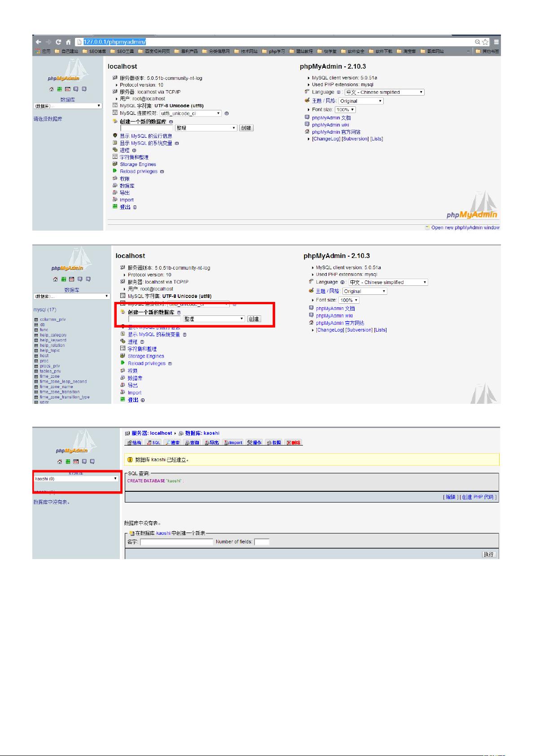Click mysql (17) database link in sidebar

(x=45, y=310)
